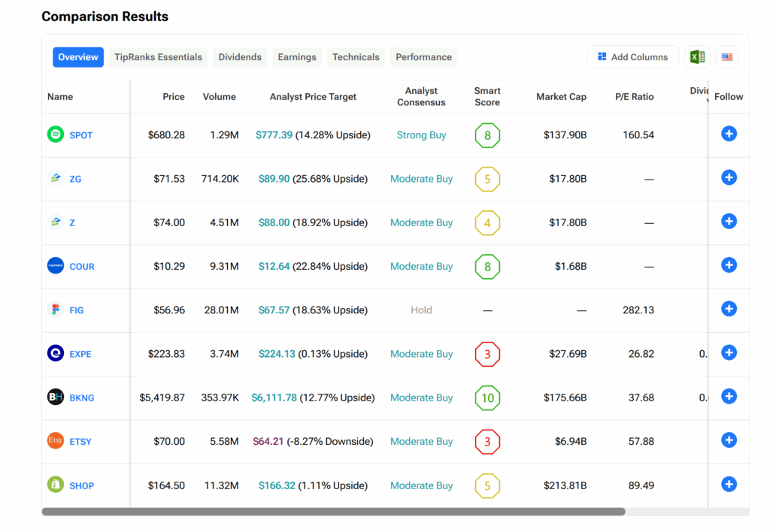Click the Excel export icon
770x532 pixels.
click(697, 57)
